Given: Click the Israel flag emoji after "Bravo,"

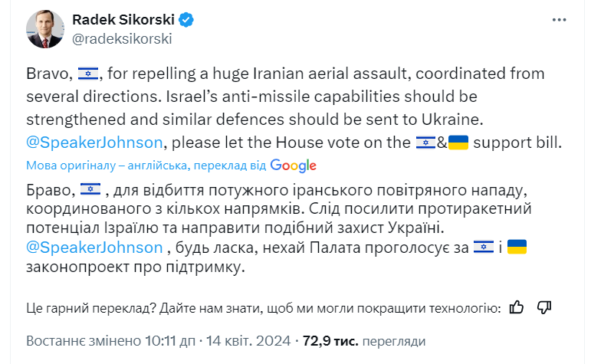Looking at the screenshot, I should tap(88, 74).
